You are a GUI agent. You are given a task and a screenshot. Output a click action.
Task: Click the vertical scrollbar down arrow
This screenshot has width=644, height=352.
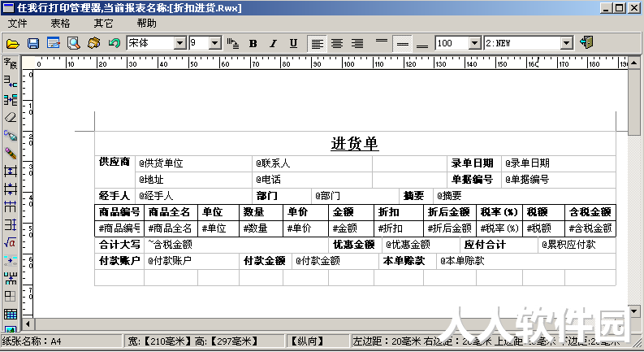[x=634, y=311]
